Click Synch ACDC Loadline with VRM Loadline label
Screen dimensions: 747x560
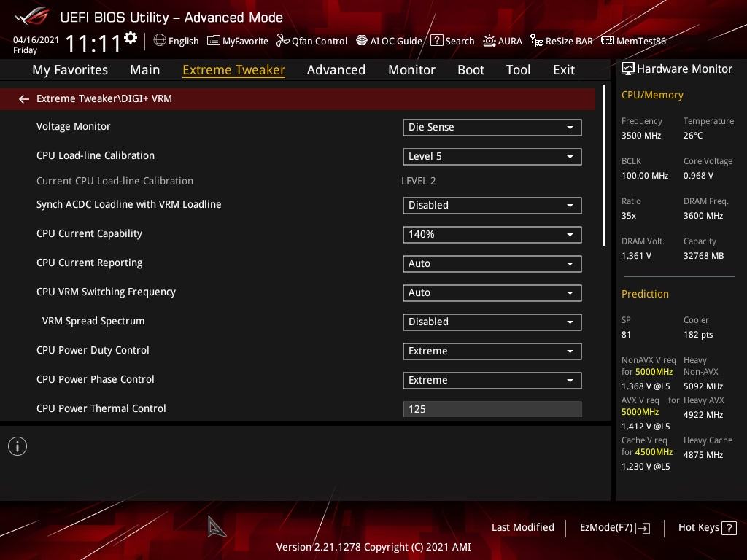128,204
